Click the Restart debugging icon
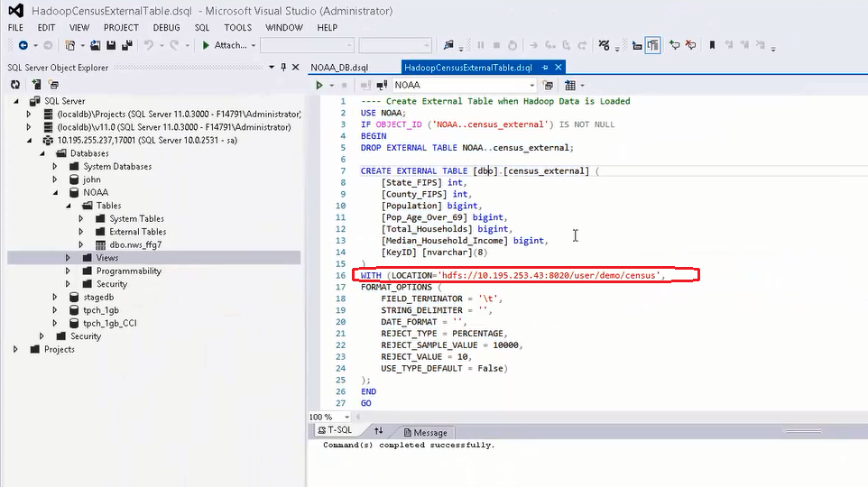868x487 pixels. tap(512, 45)
